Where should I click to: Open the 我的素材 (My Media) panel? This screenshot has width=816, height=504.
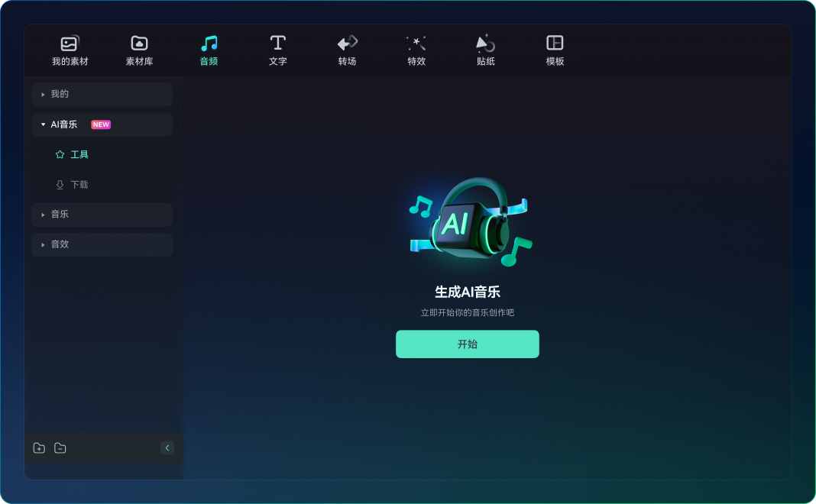coord(70,50)
